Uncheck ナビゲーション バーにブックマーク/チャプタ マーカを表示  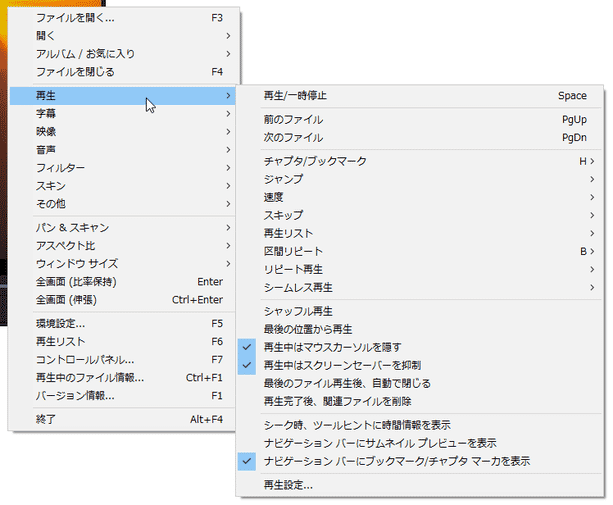click(395, 461)
